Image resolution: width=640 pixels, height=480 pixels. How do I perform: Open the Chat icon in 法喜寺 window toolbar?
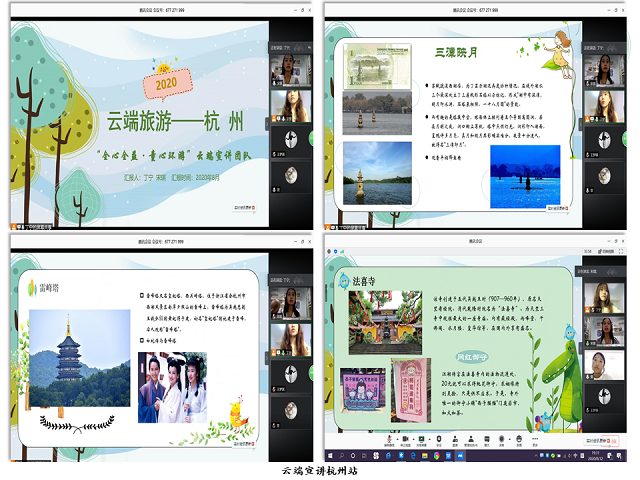click(x=487, y=440)
